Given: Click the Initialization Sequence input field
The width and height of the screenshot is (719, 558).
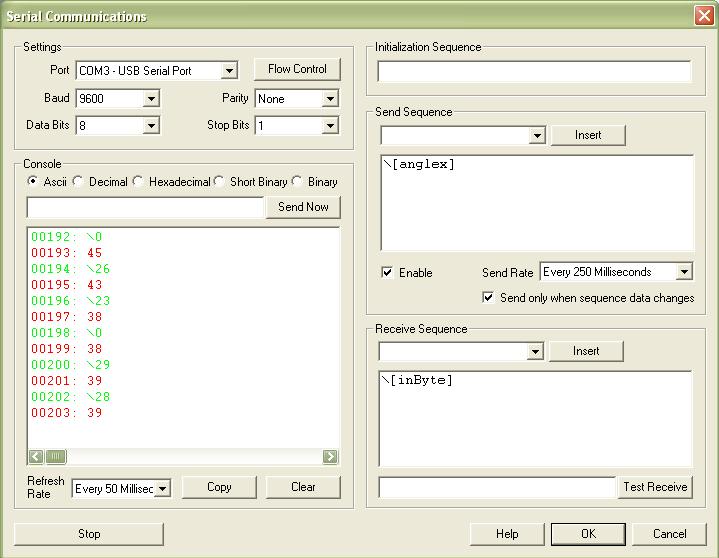Looking at the screenshot, I should point(534,72).
